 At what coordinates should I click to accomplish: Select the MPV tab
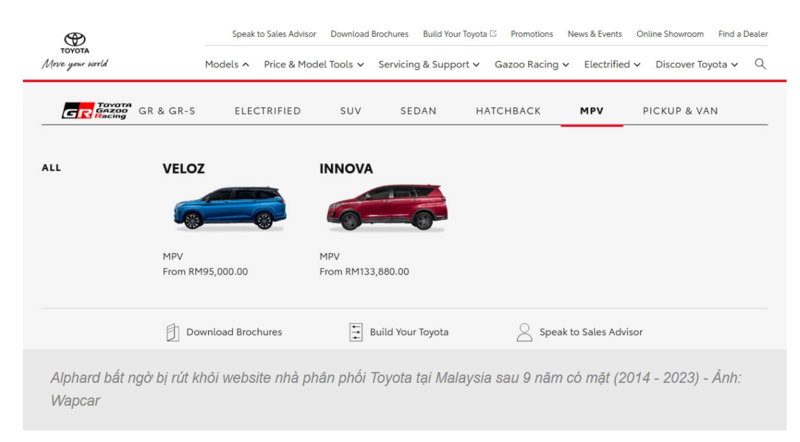pyautogui.click(x=592, y=111)
